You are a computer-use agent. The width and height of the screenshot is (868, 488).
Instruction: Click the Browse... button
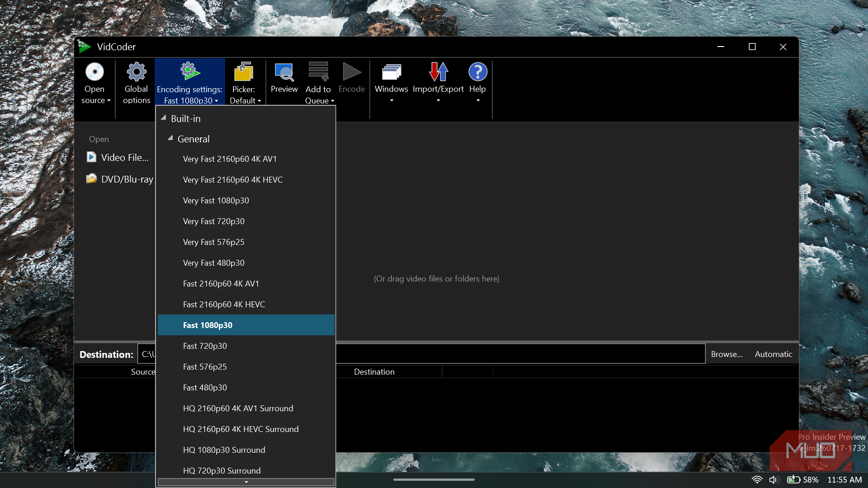(726, 354)
